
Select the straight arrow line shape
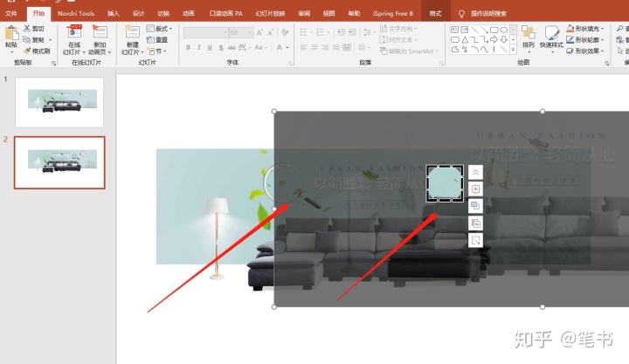tap(484, 30)
